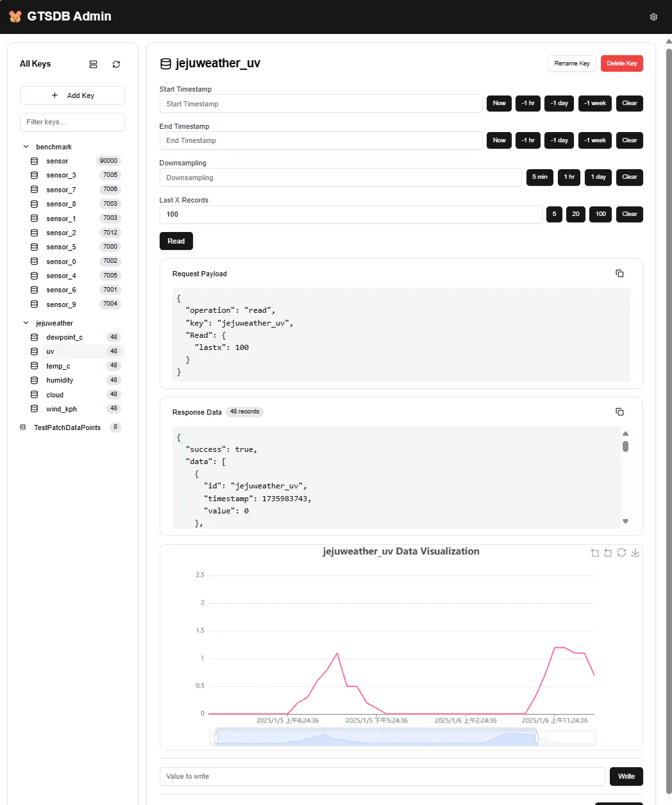Restore the chart view
This screenshot has width=672, height=805.
click(x=621, y=552)
